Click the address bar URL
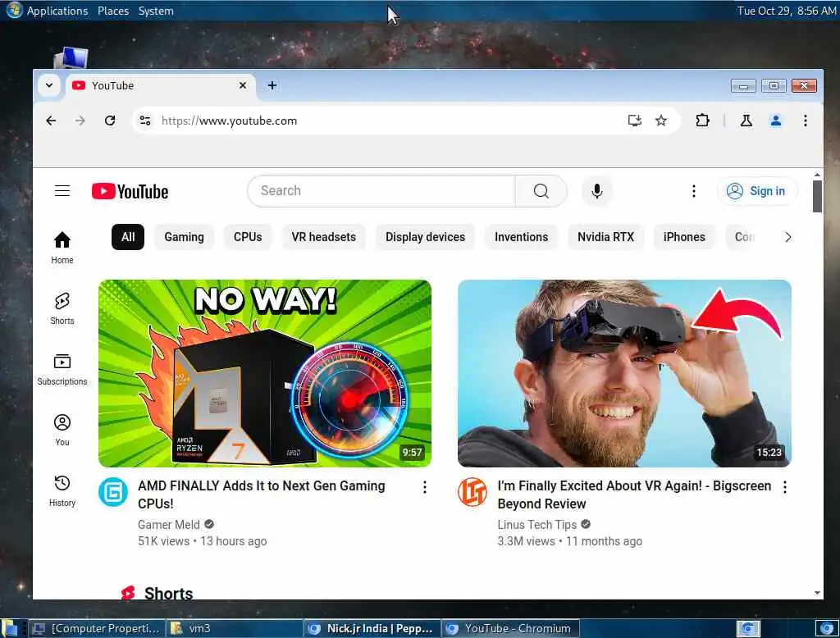This screenshot has height=638, width=840. pos(230,121)
